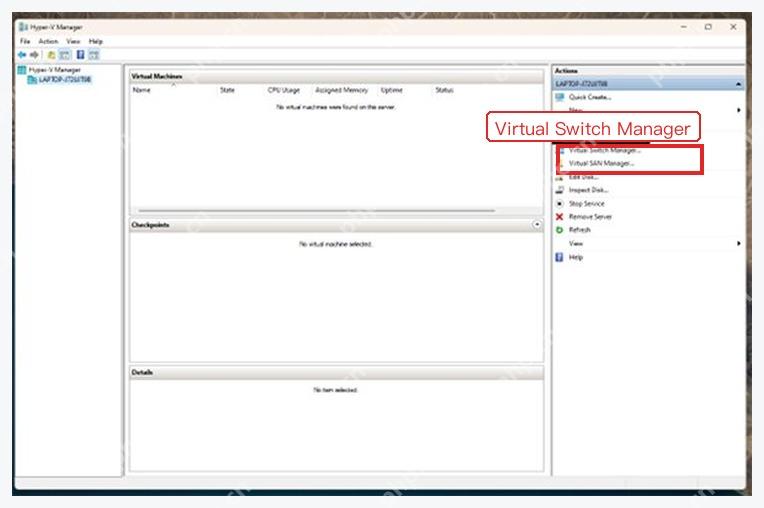Click the Inspect Disk icon
This screenshot has height=508, width=764.
point(560,190)
